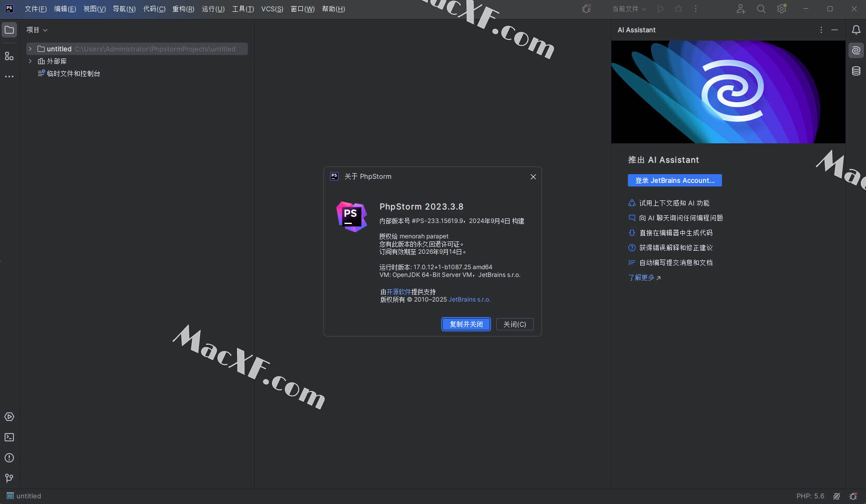Viewport: 866px width, 504px height.
Task: Expand the 外部库 tree node
Action: 30,61
